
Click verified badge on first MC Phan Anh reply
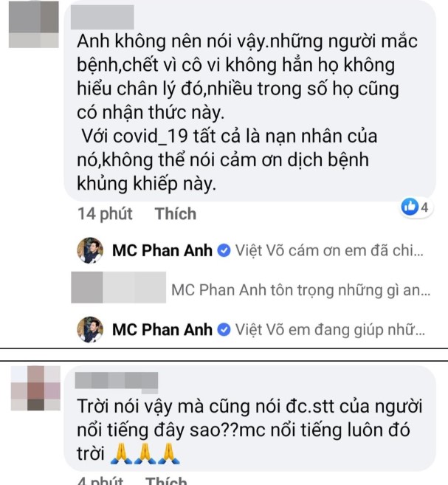(x=224, y=250)
